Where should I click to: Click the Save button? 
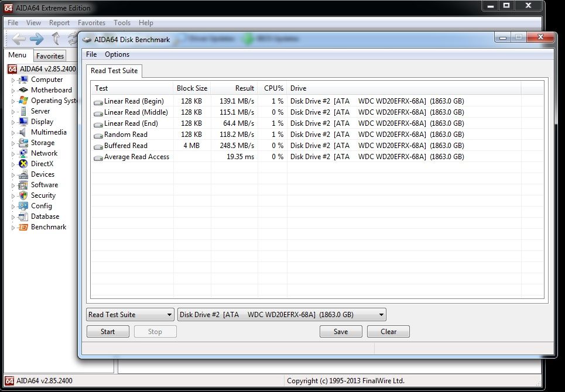pyautogui.click(x=341, y=332)
